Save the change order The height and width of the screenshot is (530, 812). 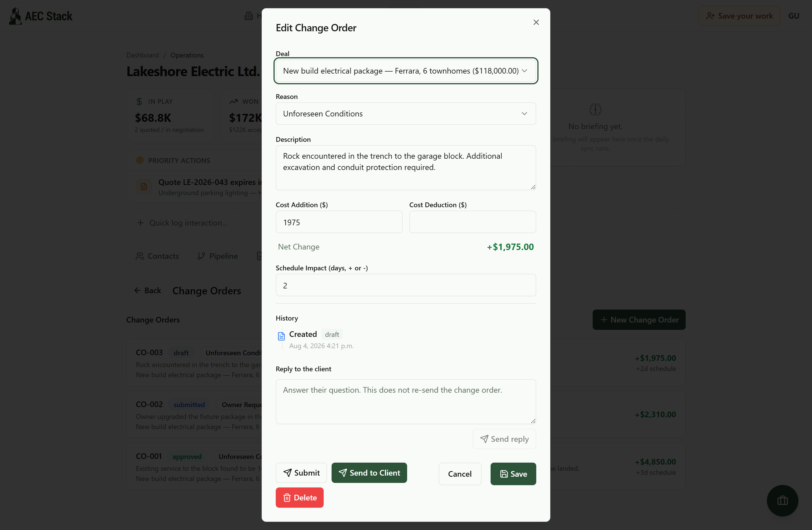click(513, 474)
